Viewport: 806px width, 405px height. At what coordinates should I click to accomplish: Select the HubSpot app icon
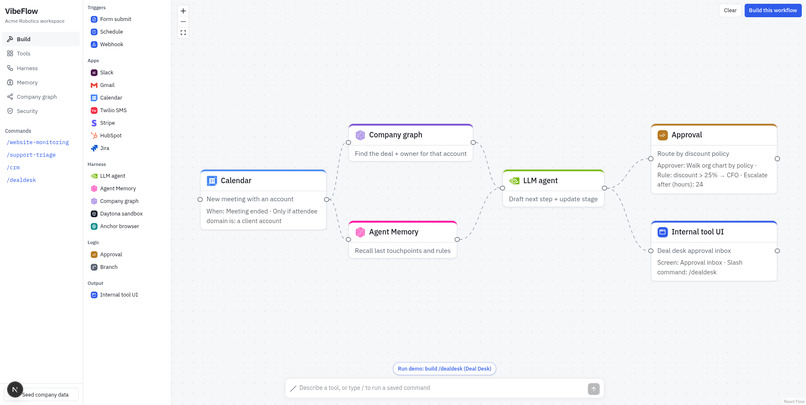tap(94, 135)
